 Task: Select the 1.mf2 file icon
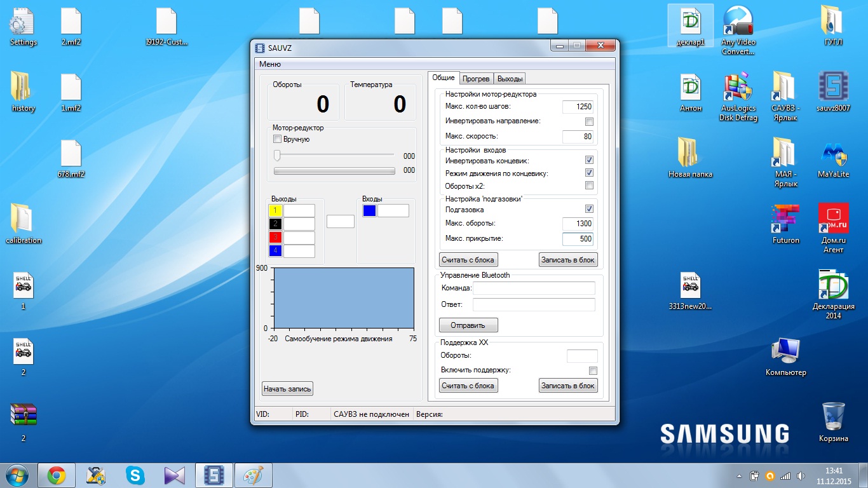click(x=71, y=93)
